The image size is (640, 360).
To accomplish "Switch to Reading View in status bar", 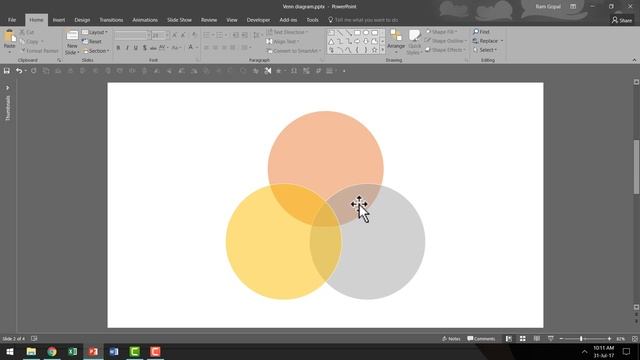I will pyautogui.click(x=537, y=339).
